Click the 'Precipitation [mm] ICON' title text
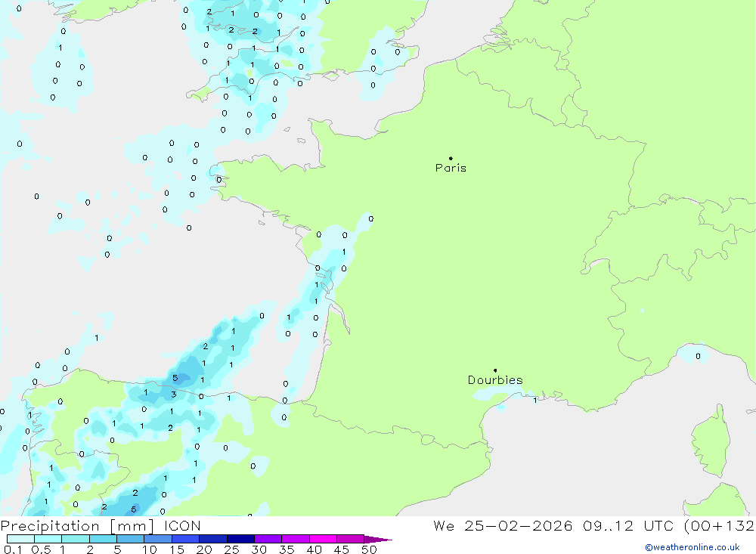 [101, 526]
